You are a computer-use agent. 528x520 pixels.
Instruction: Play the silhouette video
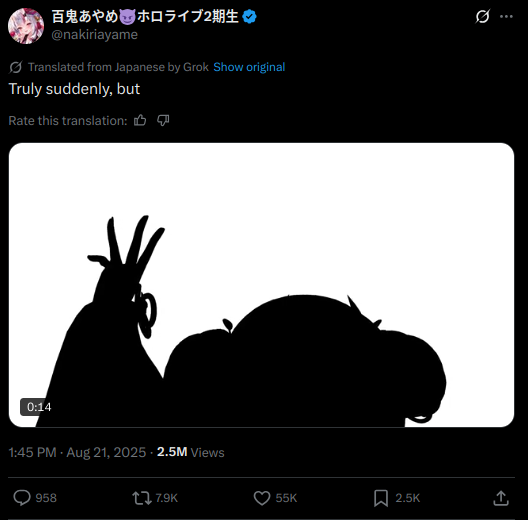click(x=261, y=285)
